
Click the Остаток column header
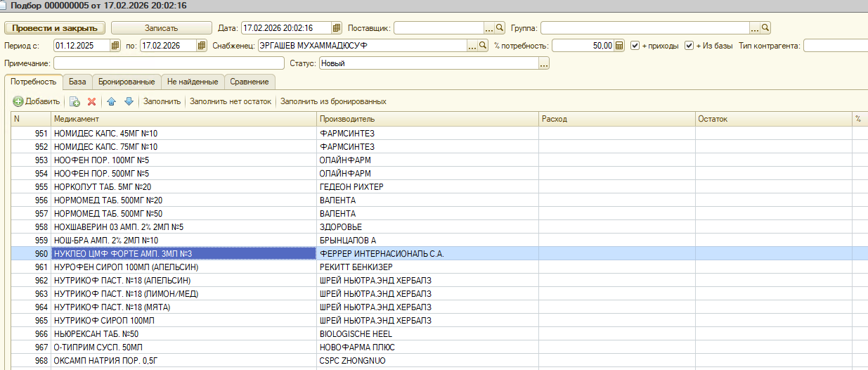774,119
